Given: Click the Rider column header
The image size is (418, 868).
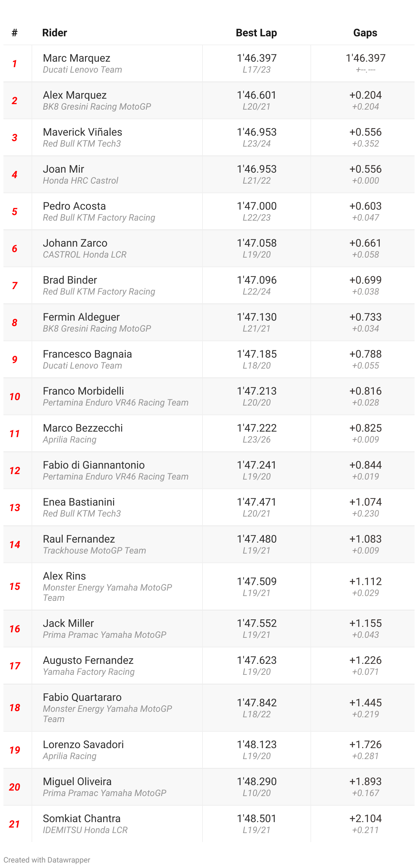Looking at the screenshot, I should (x=54, y=33).
